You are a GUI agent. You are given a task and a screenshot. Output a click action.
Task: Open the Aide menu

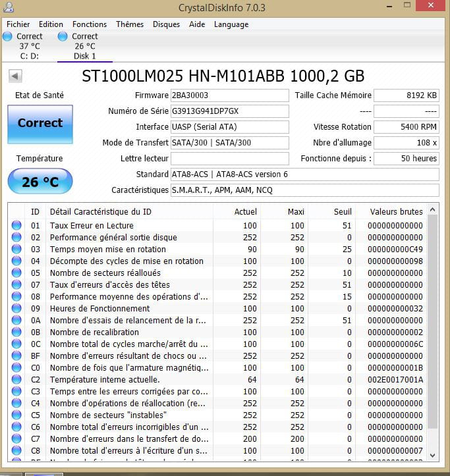[x=197, y=24]
